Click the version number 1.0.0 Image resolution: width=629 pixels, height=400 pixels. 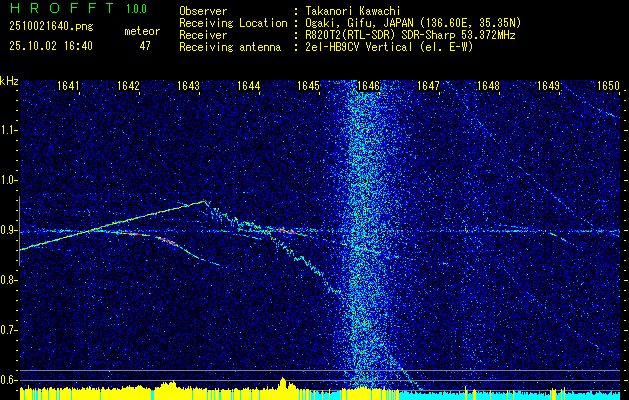136,9
